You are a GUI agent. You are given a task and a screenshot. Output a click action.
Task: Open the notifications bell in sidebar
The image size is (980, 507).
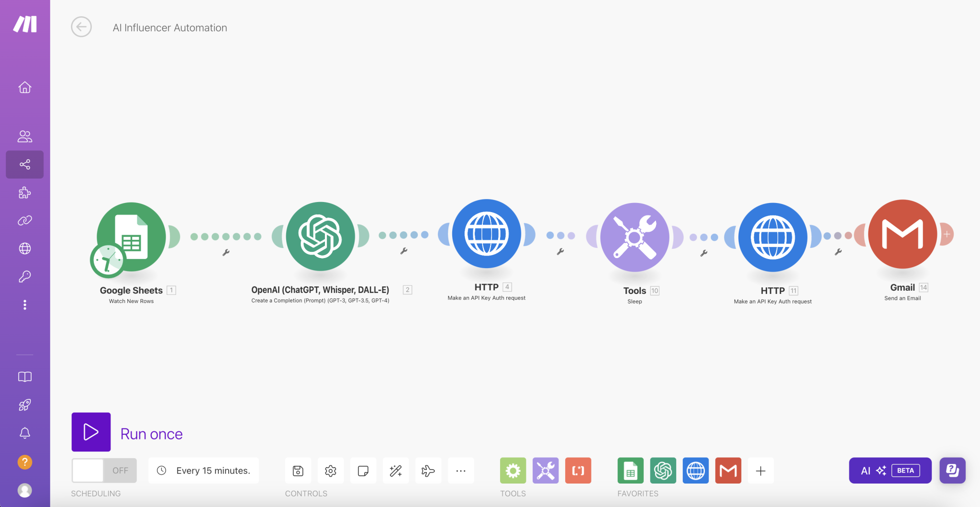click(25, 433)
